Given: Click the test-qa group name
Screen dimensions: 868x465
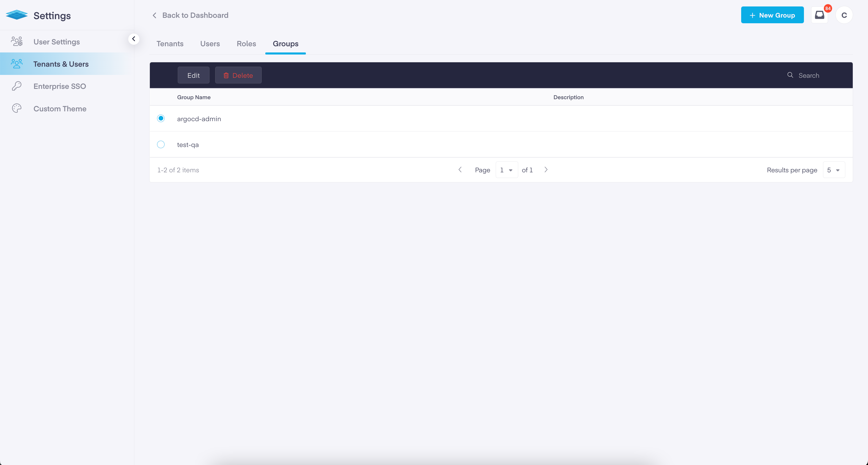Looking at the screenshot, I should point(188,145).
